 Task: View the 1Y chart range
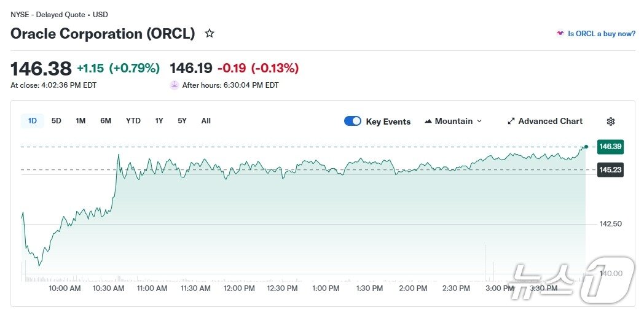(159, 121)
